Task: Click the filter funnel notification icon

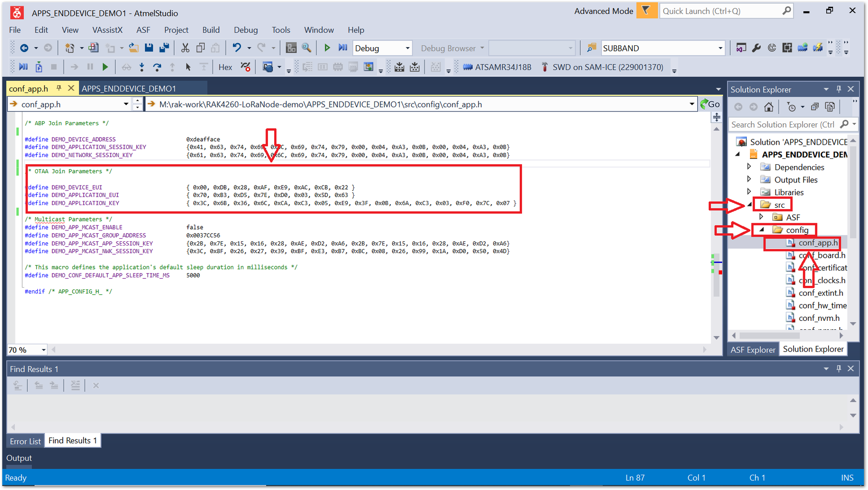Action: (646, 11)
